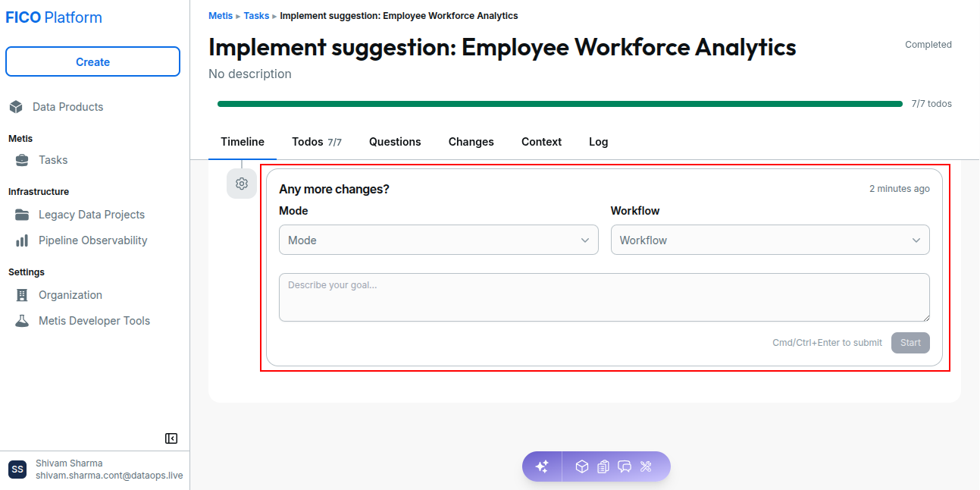980x490 pixels.
Task: Open Pipeline Observability in sidebar
Action: click(x=95, y=240)
